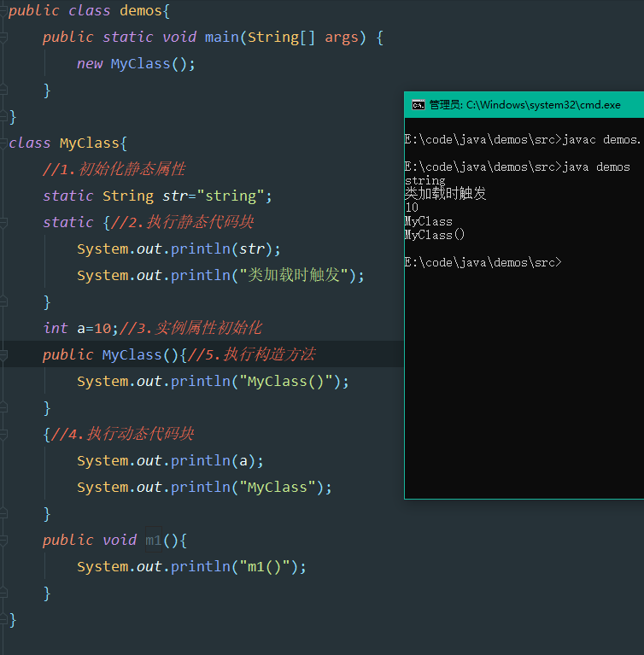Collapse the fold marker beside 'class MyClass{'

point(3,143)
